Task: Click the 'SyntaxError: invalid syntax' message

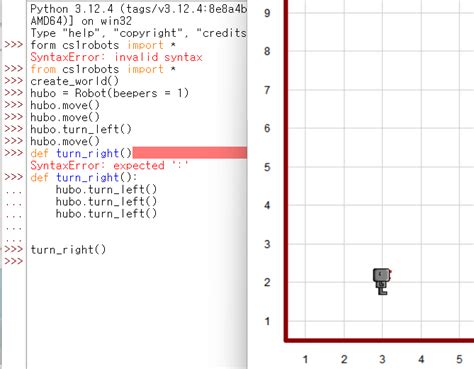Action: (116, 57)
